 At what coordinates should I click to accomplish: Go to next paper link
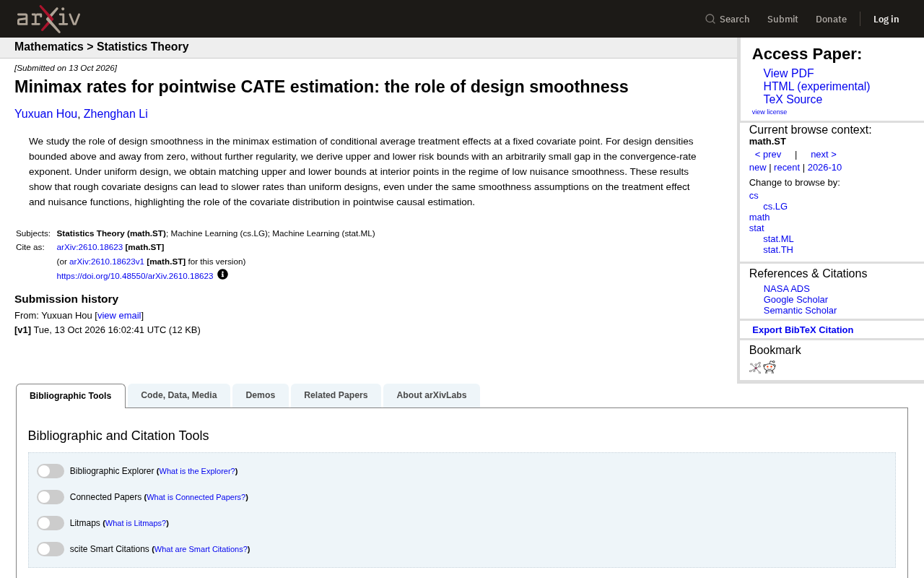824,155
